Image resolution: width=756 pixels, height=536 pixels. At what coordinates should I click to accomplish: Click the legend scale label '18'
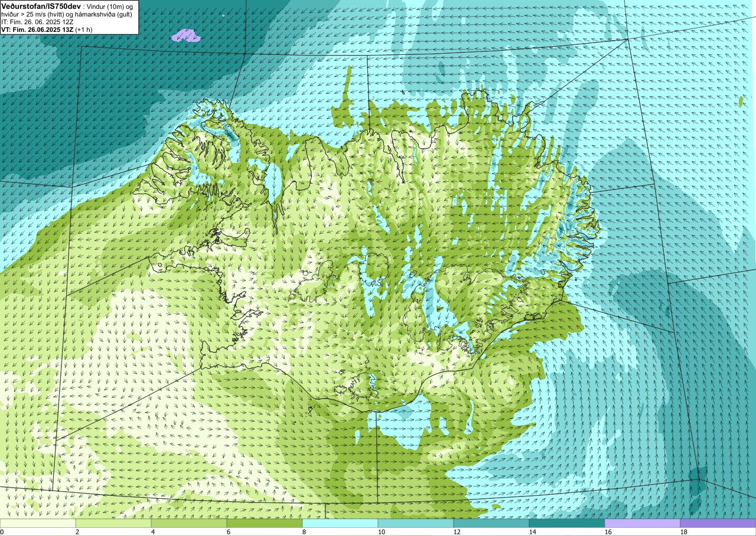(x=684, y=532)
